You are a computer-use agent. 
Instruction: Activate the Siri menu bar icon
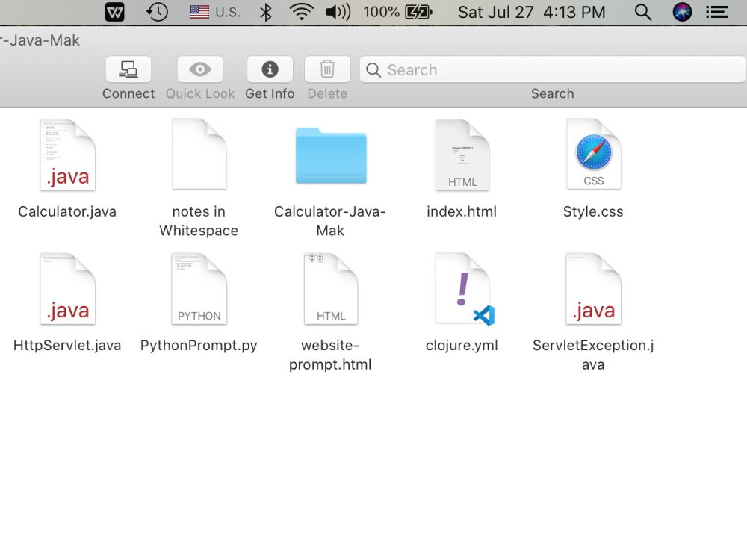682,12
